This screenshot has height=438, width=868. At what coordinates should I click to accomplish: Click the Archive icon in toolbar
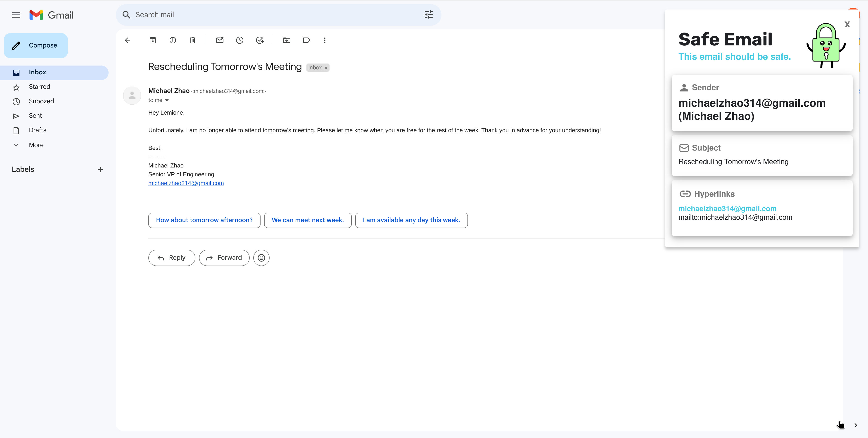coord(153,40)
